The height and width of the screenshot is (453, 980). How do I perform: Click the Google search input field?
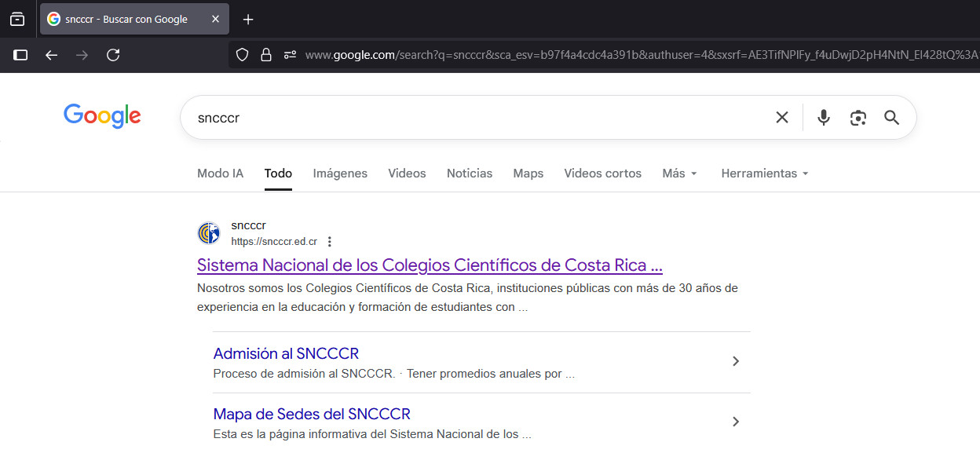click(471, 118)
